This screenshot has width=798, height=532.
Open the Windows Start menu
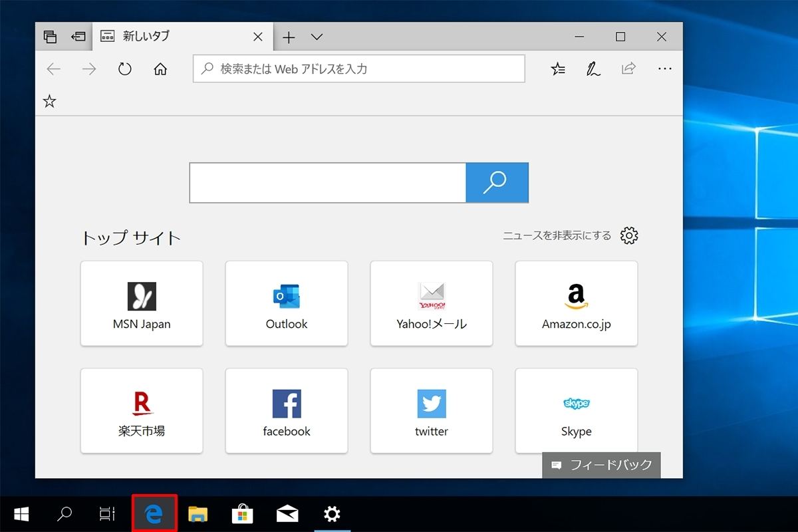[21, 513]
